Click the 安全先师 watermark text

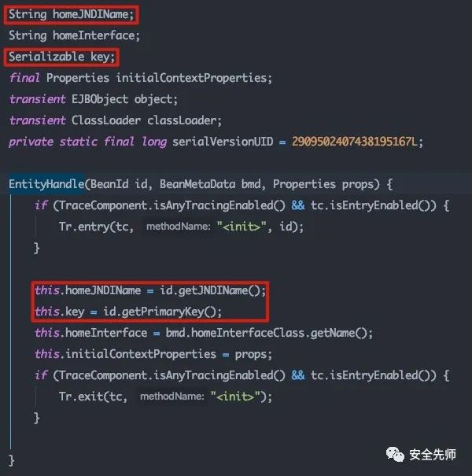[x=432, y=455]
